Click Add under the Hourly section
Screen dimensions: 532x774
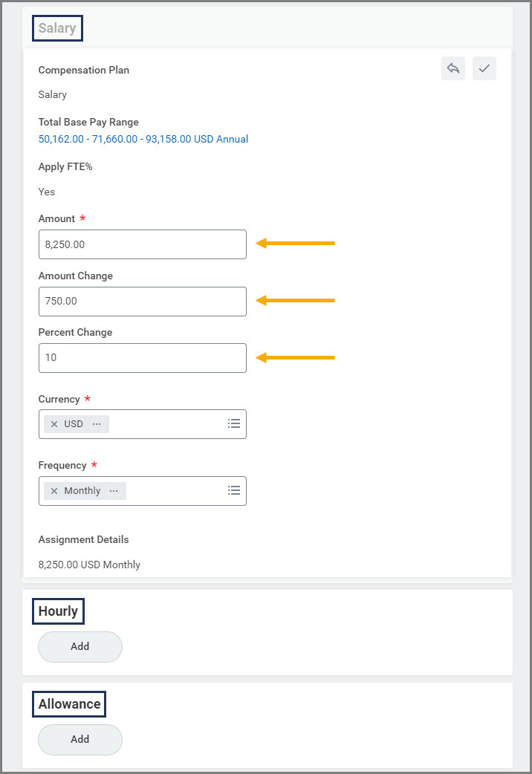coord(80,646)
